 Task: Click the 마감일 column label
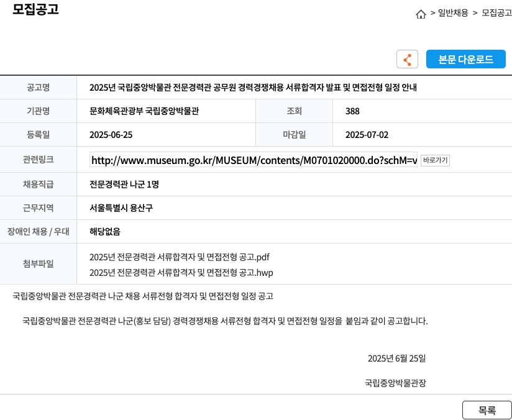(294, 135)
